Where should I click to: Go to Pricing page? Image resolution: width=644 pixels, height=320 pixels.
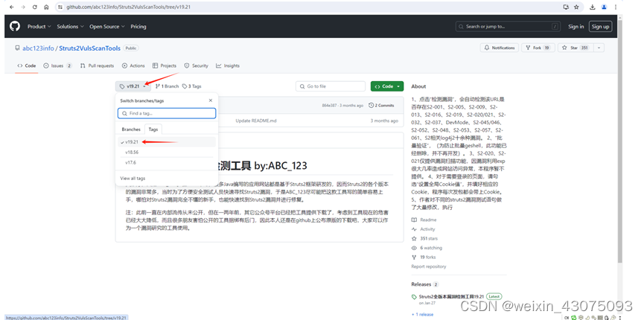pyautogui.click(x=138, y=26)
